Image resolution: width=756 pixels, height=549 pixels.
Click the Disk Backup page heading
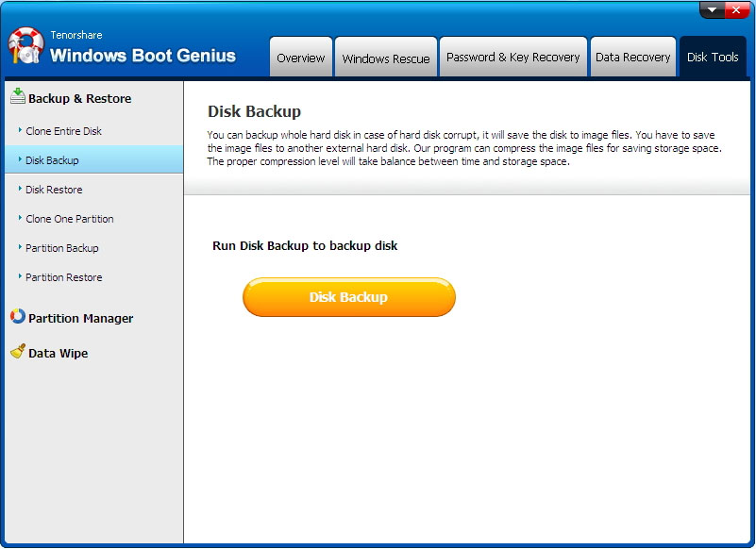coord(254,111)
